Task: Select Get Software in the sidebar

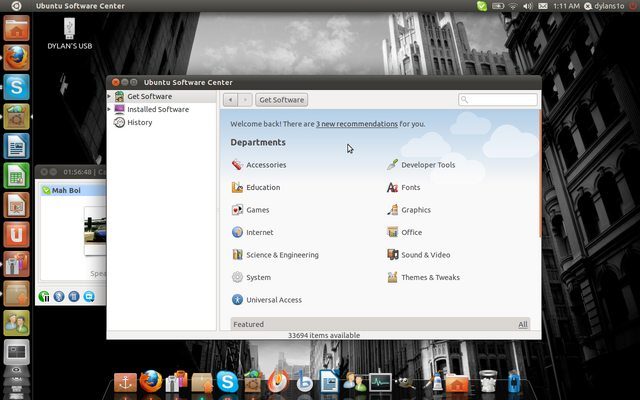Action: pyautogui.click(x=162, y=96)
